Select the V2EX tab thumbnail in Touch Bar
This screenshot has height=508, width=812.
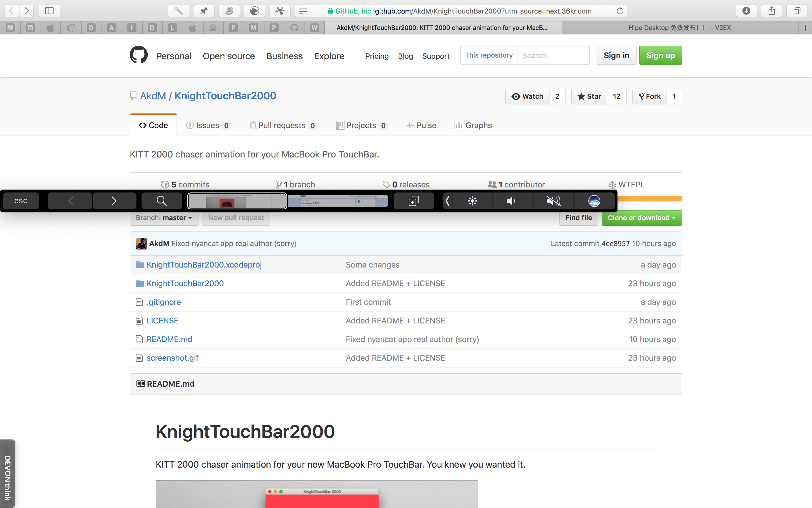point(338,201)
